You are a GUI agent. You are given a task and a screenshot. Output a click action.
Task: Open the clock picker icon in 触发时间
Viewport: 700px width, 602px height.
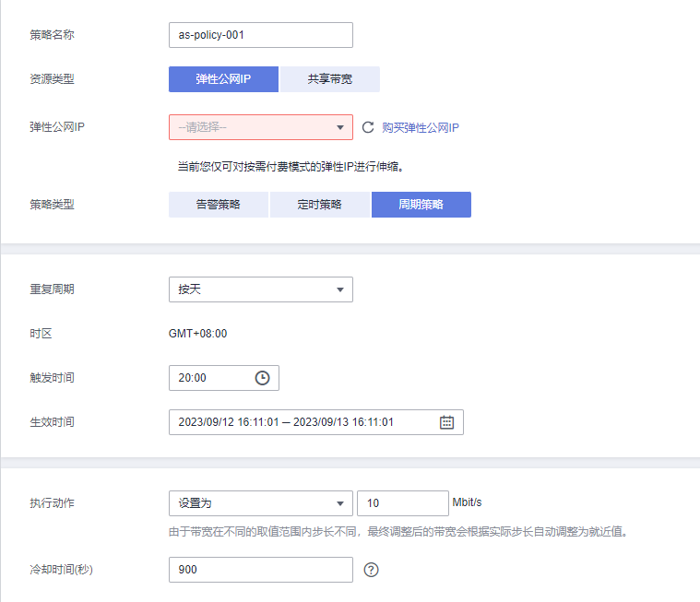pos(262,378)
